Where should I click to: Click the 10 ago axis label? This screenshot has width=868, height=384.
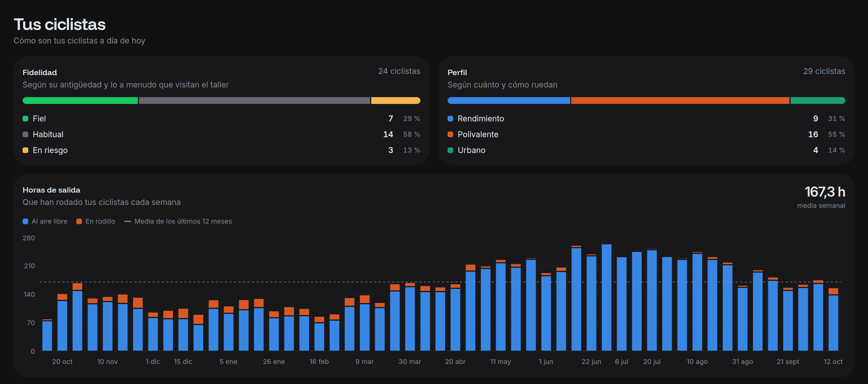pos(697,361)
